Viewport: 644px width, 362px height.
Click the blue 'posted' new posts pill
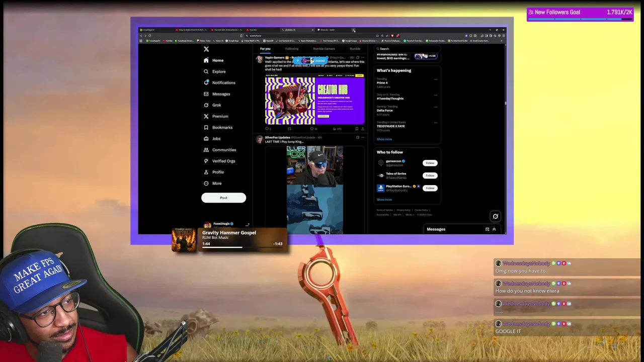(x=310, y=60)
